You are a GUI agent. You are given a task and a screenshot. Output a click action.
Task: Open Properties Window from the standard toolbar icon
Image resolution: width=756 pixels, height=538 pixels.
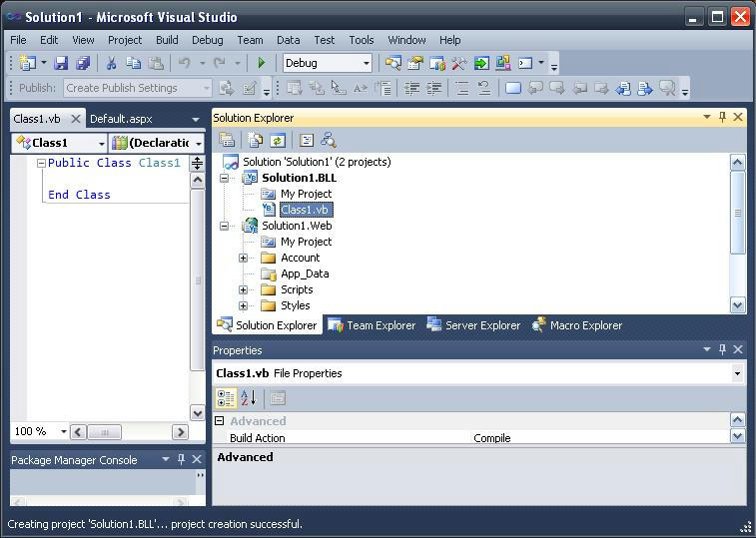pos(414,63)
